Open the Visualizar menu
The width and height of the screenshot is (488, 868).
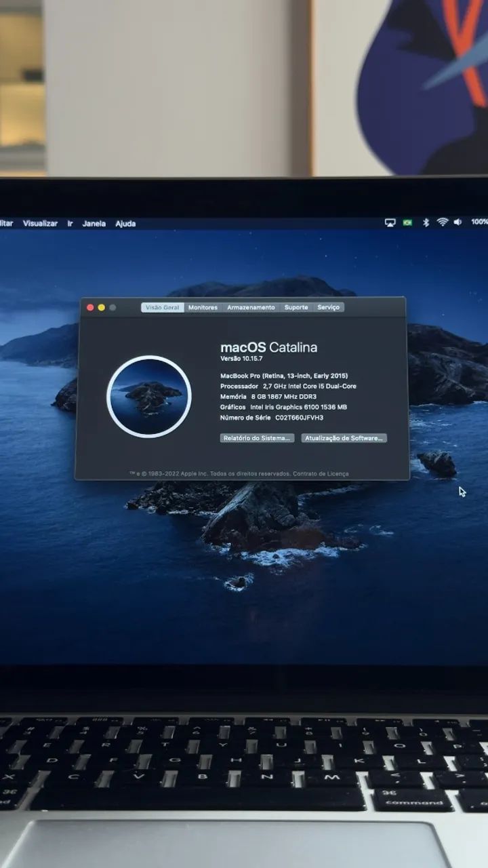40,223
